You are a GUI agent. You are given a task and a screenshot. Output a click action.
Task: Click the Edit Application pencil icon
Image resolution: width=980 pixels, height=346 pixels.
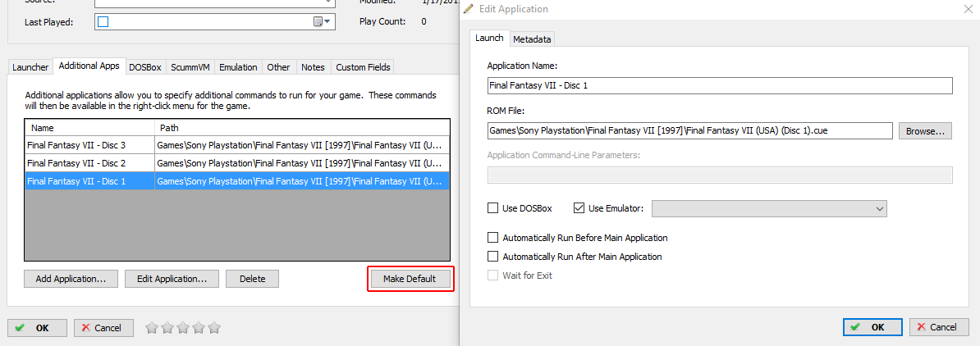pos(469,9)
